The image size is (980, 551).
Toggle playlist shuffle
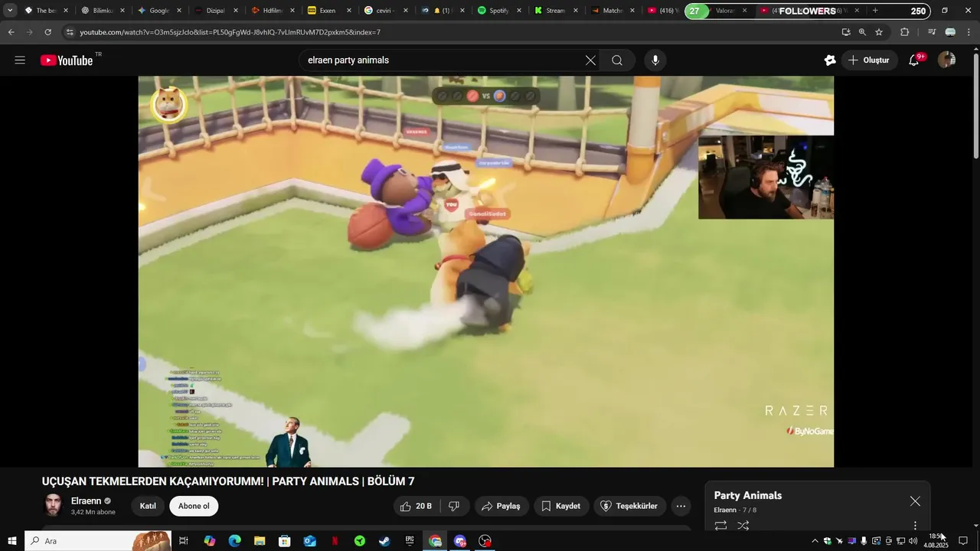pyautogui.click(x=743, y=526)
